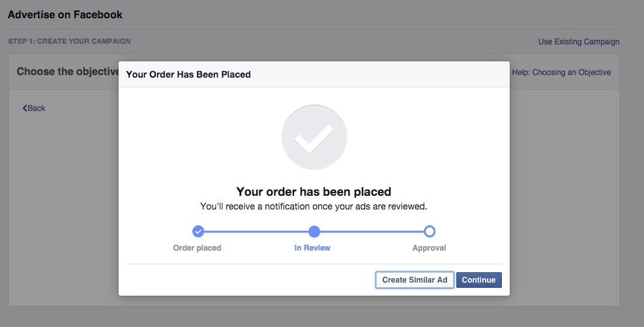
Task: Open the Use Existing Campaign link
Action: [579, 42]
